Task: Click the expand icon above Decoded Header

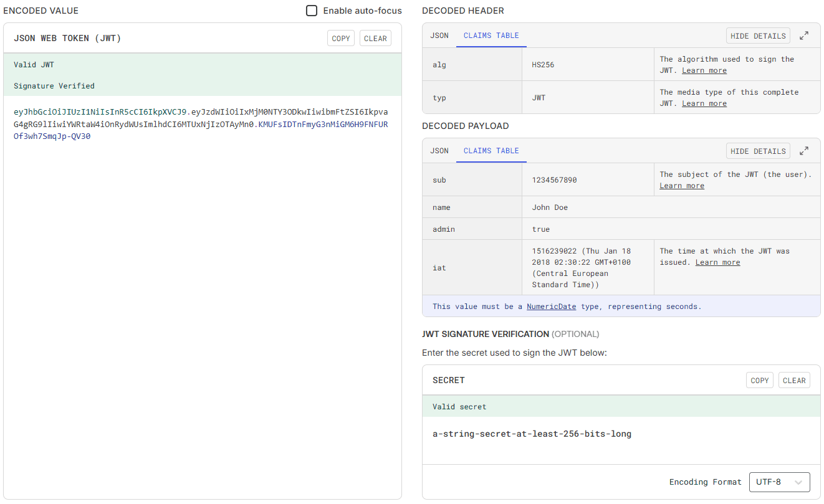Action: tap(804, 36)
